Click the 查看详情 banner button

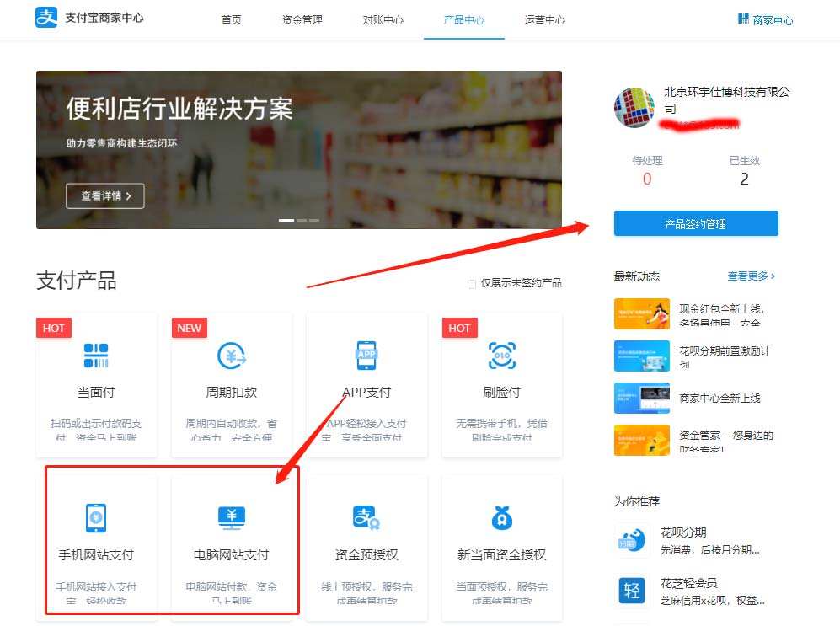(x=104, y=195)
